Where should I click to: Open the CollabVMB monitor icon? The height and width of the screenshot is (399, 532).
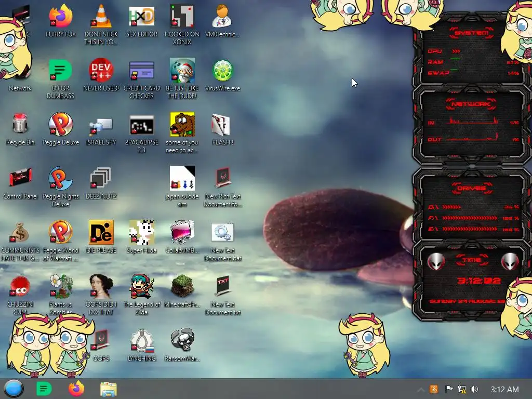click(182, 232)
